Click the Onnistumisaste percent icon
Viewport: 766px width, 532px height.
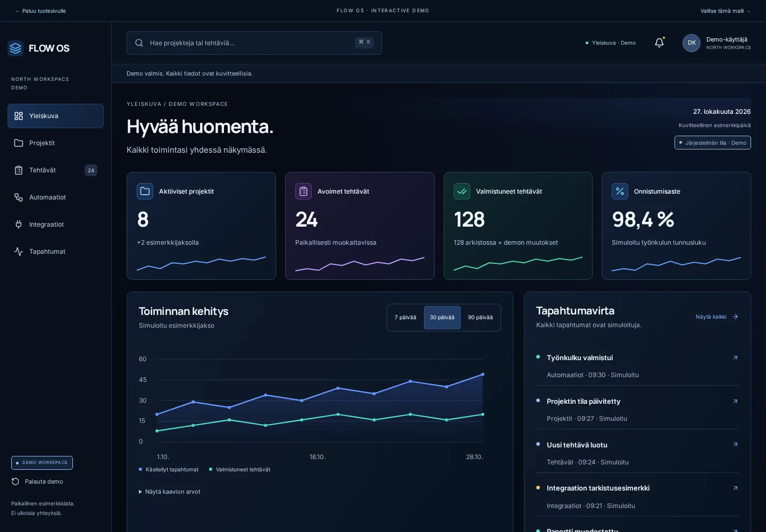coord(620,191)
